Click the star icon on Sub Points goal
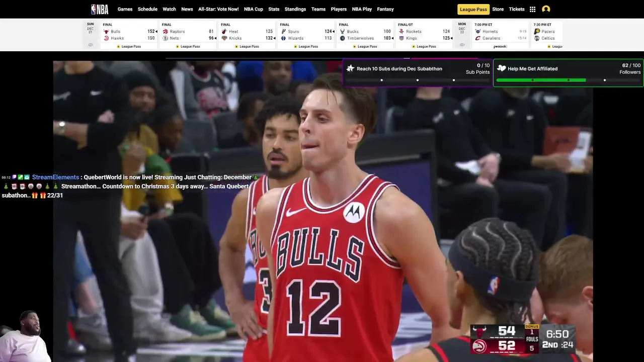644x362 pixels. (350, 68)
